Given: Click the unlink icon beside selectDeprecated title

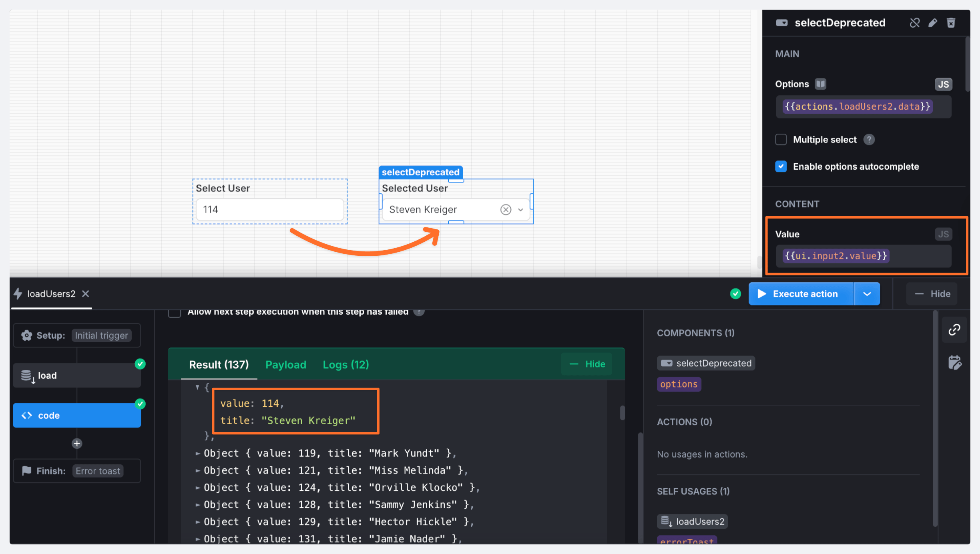Looking at the screenshot, I should click(914, 23).
